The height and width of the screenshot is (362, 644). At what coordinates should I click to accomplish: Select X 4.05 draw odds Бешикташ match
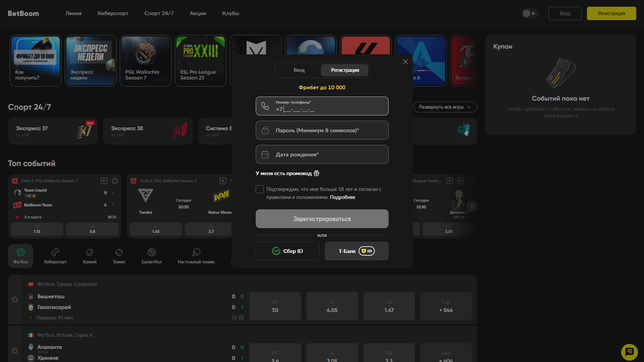pyautogui.click(x=332, y=306)
